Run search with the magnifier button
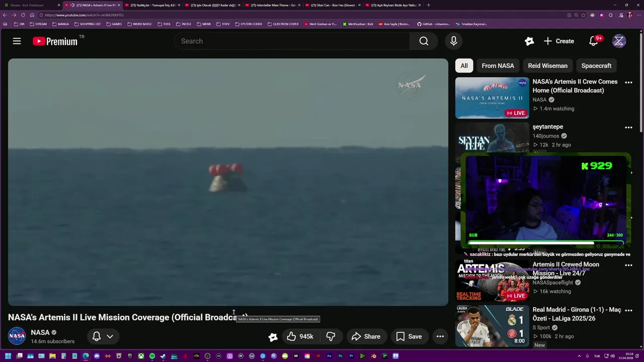 pyautogui.click(x=424, y=41)
